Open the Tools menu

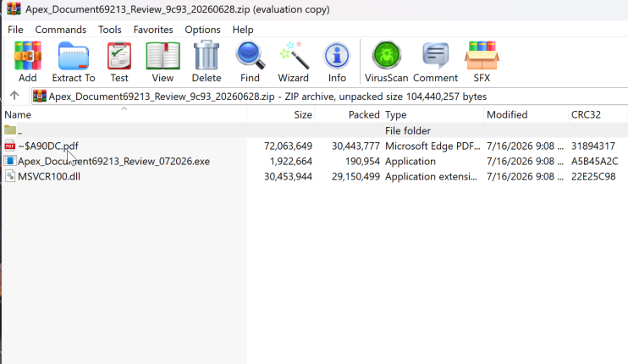110,30
